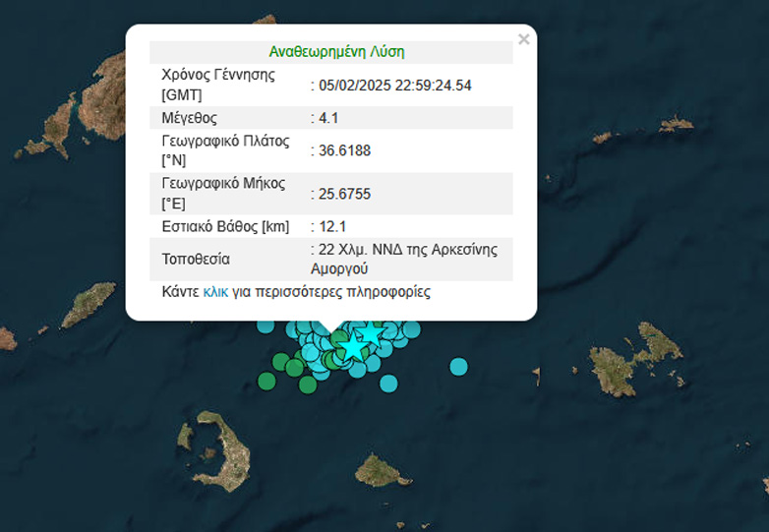This screenshot has width=769, height=532.
Task: Click the longitude value 25.6755
Action: point(342,194)
